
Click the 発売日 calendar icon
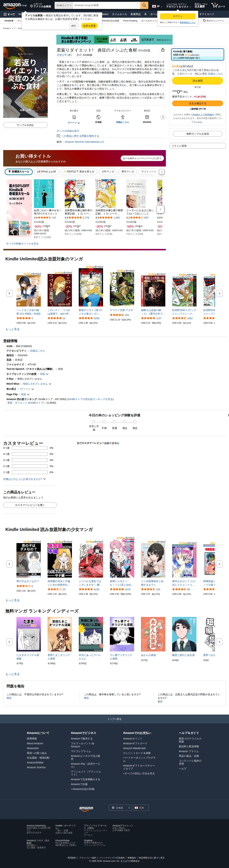pos(147,117)
